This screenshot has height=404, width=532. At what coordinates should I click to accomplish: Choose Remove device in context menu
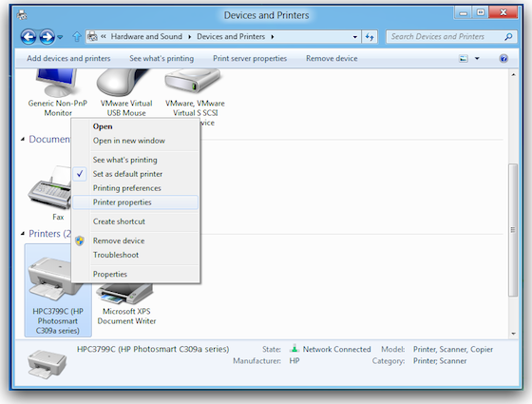coord(136,240)
